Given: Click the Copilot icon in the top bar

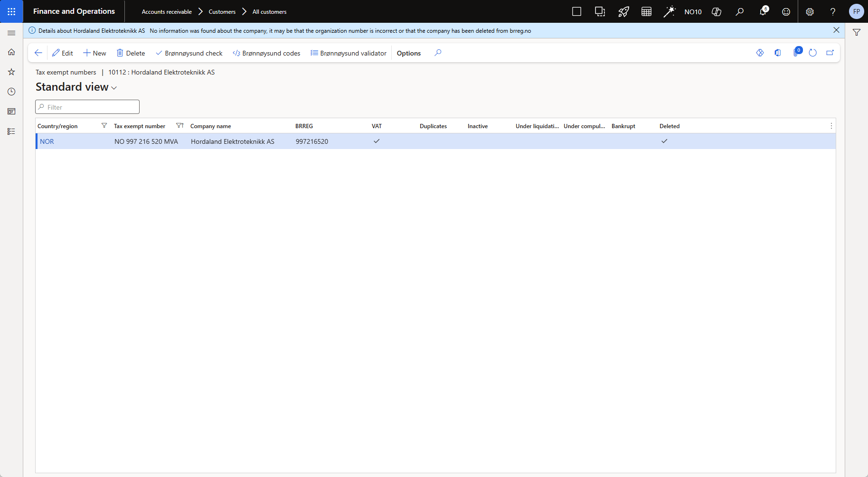Looking at the screenshot, I should [717, 11].
